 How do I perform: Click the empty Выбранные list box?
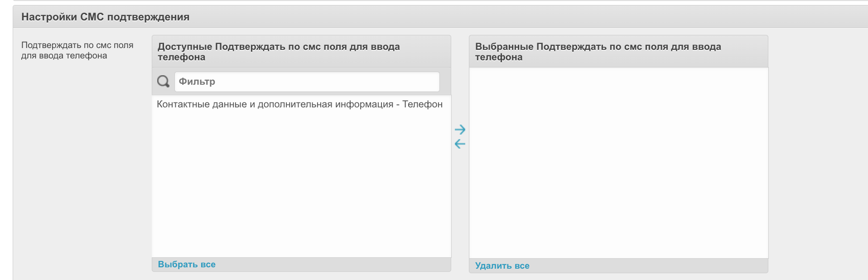618,163
